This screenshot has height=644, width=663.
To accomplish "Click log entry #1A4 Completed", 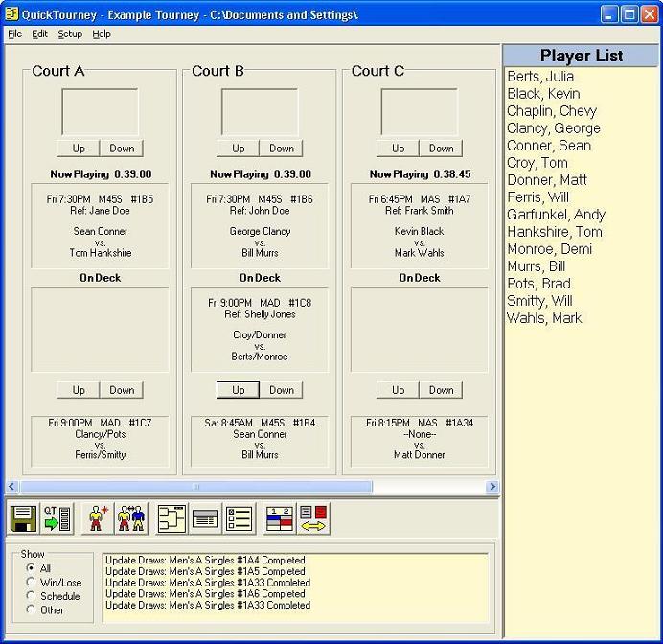I will coord(205,561).
